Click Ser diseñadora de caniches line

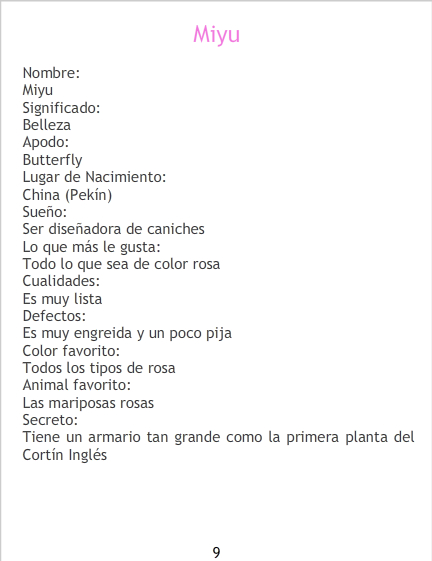pos(113,229)
